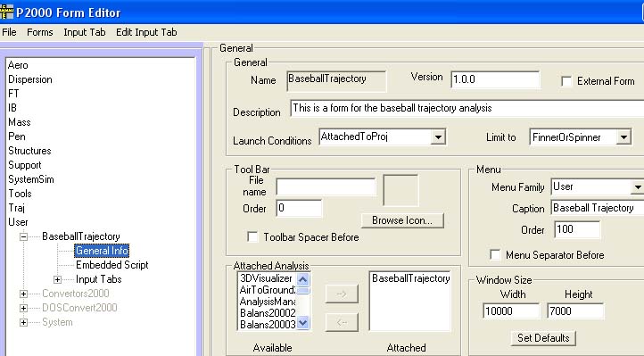
Task: Click the Browse Icon button
Action: click(x=402, y=220)
